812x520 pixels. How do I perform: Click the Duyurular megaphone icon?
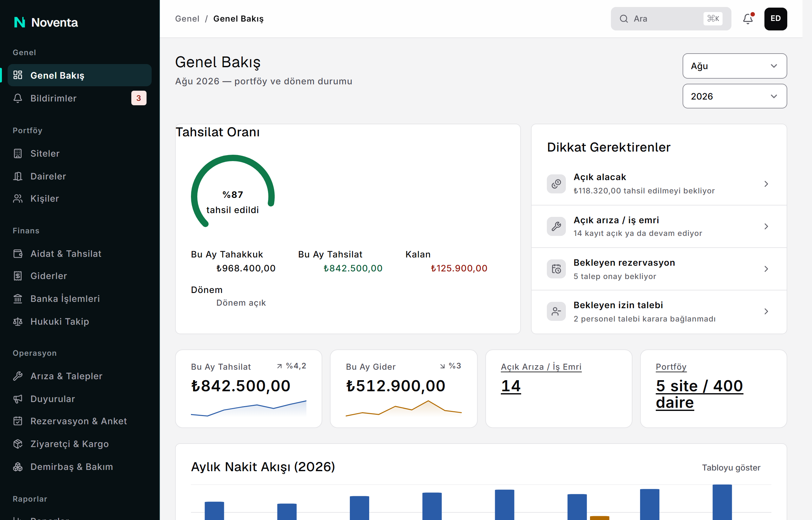point(17,399)
